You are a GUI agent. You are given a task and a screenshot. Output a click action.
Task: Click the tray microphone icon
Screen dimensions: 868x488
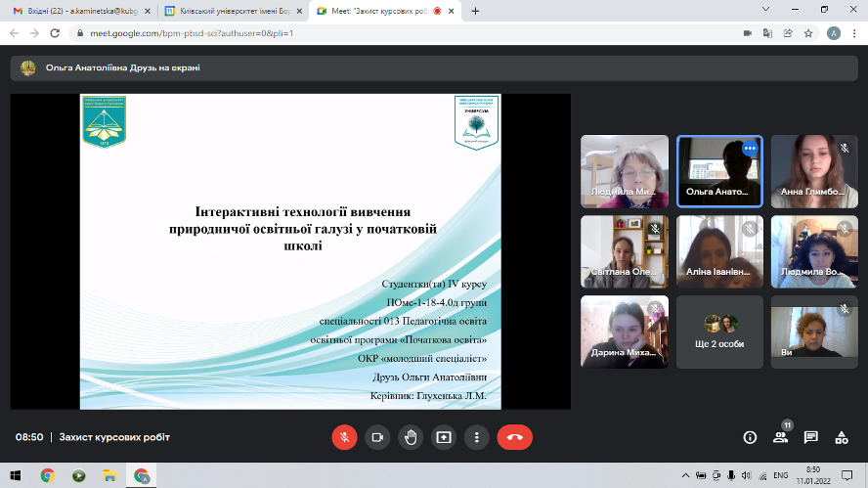(x=731, y=475)
